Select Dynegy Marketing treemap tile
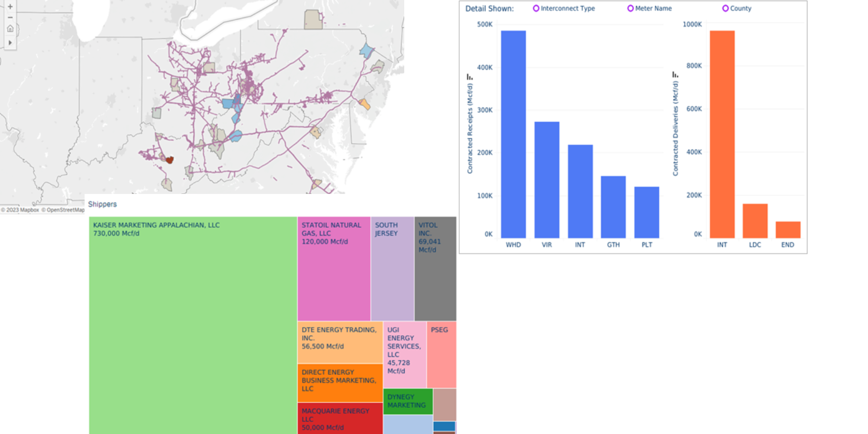The height and width of the screenshot is (434, 868). tap(408, 401)
